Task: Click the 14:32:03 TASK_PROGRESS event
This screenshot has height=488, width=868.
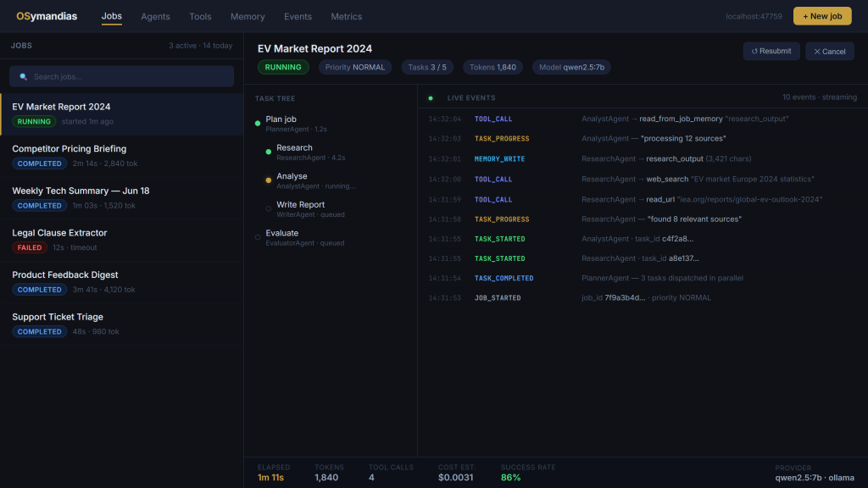Action: click(x=643, y=138)
